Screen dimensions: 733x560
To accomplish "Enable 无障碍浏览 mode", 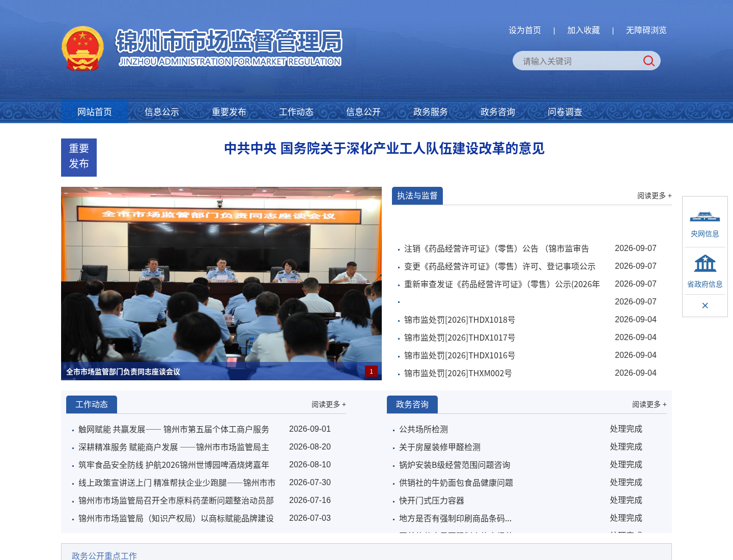I will [646, 30].
